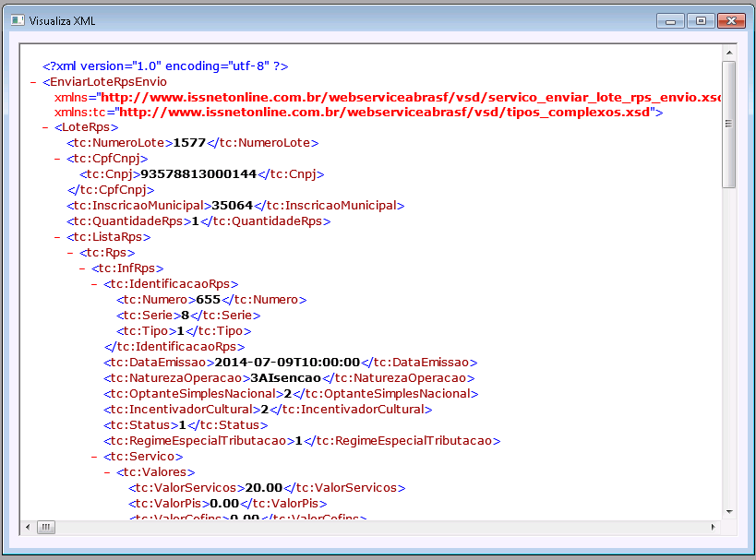Collapse the tc:CpfCnpj node
The image size is (756, 560).
(55, 159)
